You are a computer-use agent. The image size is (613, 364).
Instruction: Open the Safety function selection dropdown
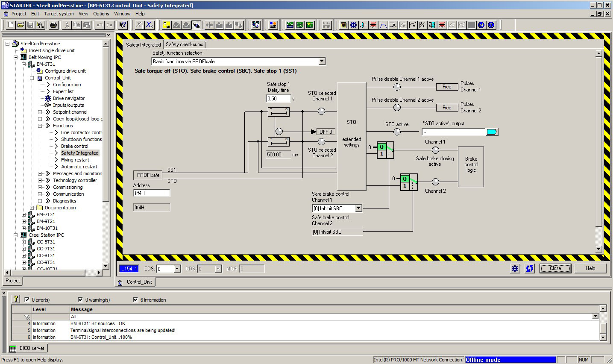pyautogui.click(x=322, y=62)
